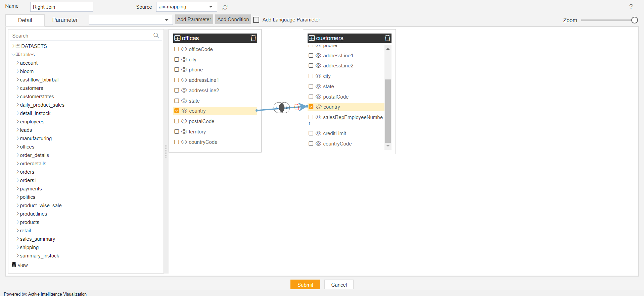Check the city checkbox in offices
This screenshot has width=644, height=296.
[177, 59]
